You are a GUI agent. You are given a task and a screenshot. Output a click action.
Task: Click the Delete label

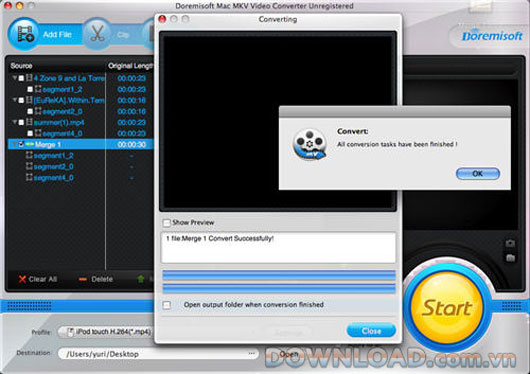[102, 279]
